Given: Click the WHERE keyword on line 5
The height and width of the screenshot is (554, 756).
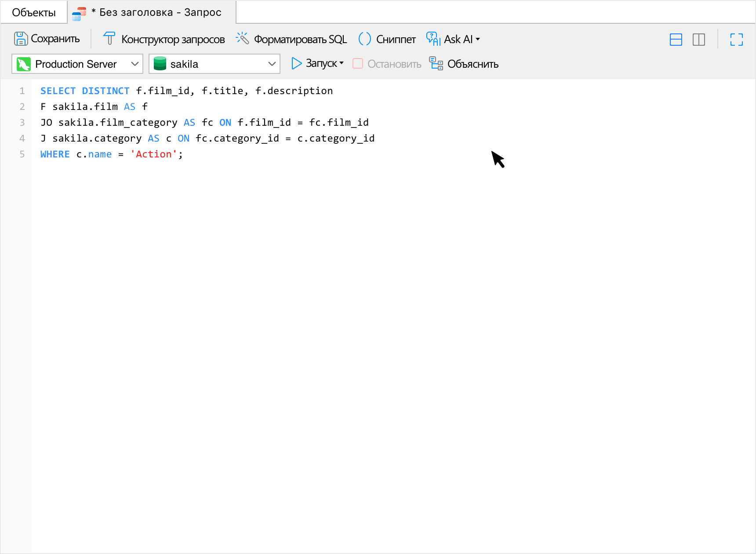Looking at the screenshot, I should click(55, 154).
